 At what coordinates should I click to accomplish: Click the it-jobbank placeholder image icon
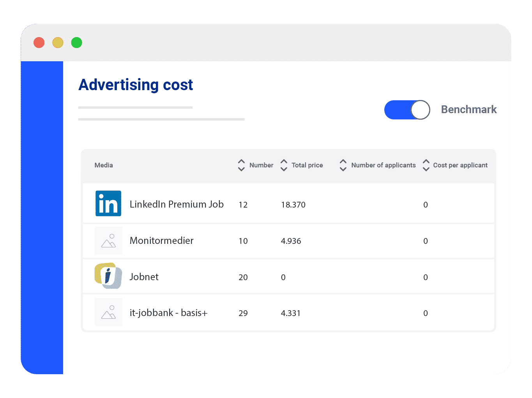point(108,312)
